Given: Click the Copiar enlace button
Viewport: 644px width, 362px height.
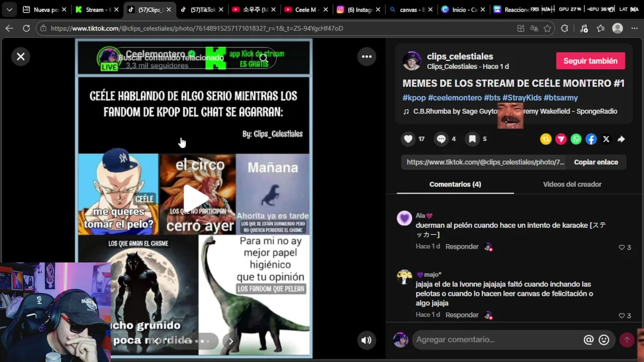Looking at the screenshot, I should coord(596,162).
